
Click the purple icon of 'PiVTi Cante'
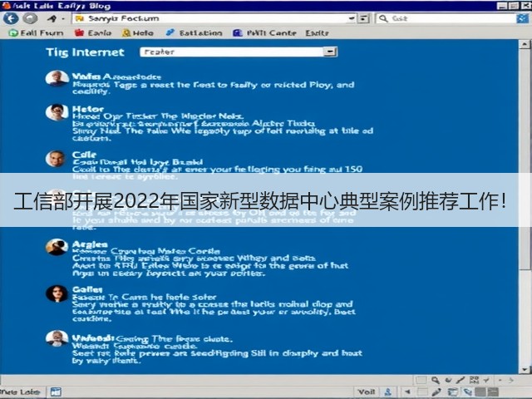[x=238, y=33]
